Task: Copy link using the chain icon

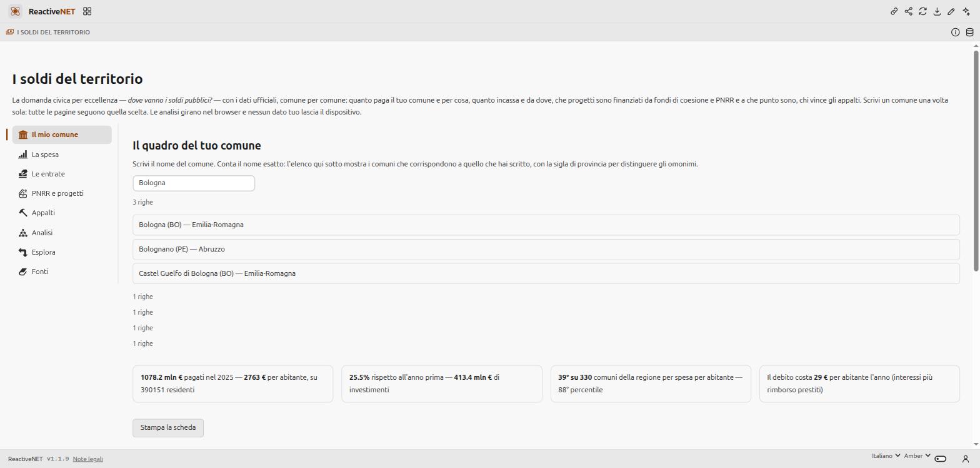Action: coord(894,11)
